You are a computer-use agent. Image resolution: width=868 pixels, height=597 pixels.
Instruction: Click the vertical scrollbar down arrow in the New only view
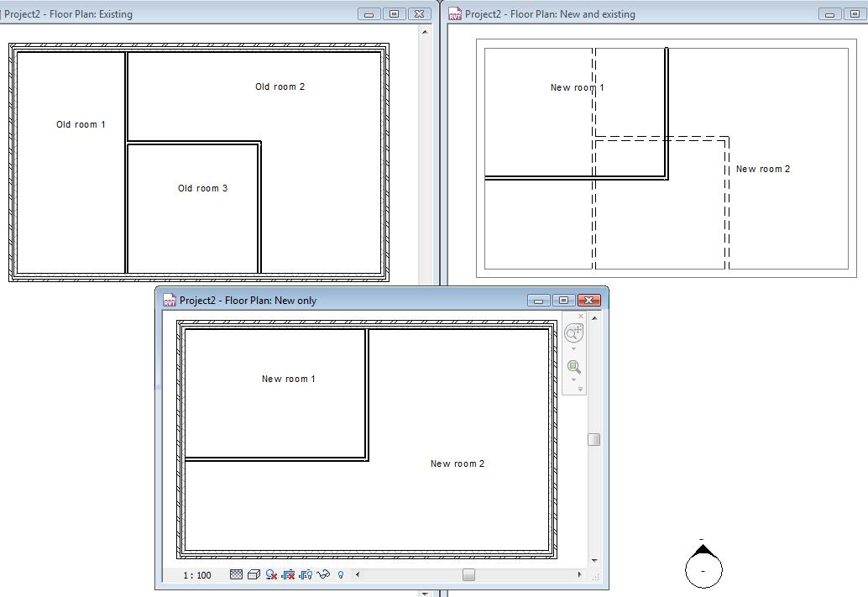pyautogui.click(x=594, y=561)
